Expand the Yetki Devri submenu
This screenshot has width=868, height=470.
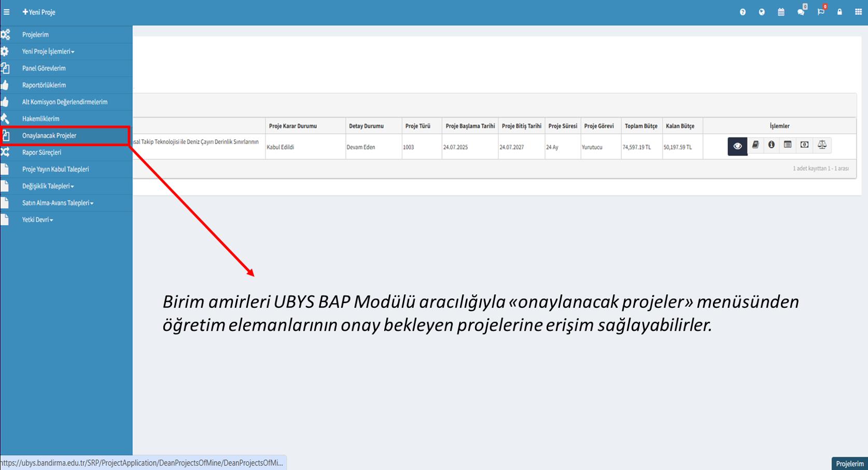[x=37, y=220]
